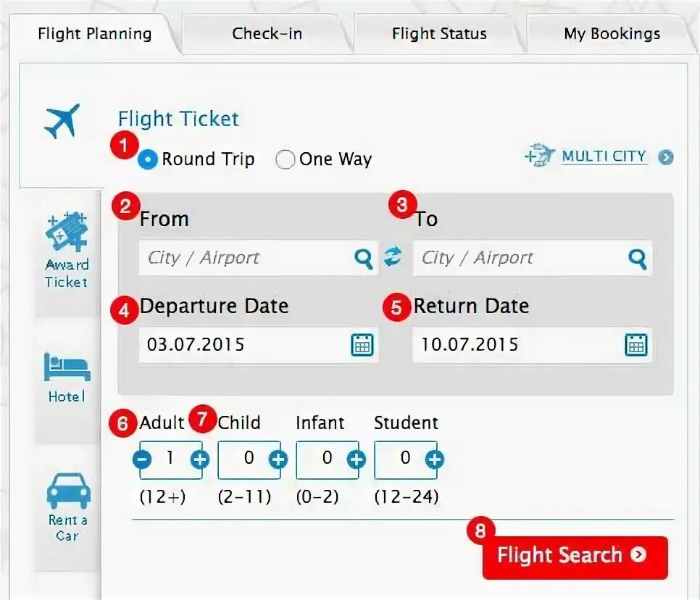Follow the MULTI CITY link
This screenshot has width=700, height=600.
(604, 157)
